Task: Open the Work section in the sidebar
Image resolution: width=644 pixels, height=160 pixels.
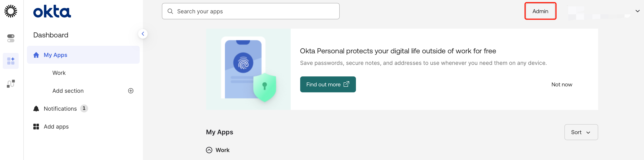Action: click(59, 73)
